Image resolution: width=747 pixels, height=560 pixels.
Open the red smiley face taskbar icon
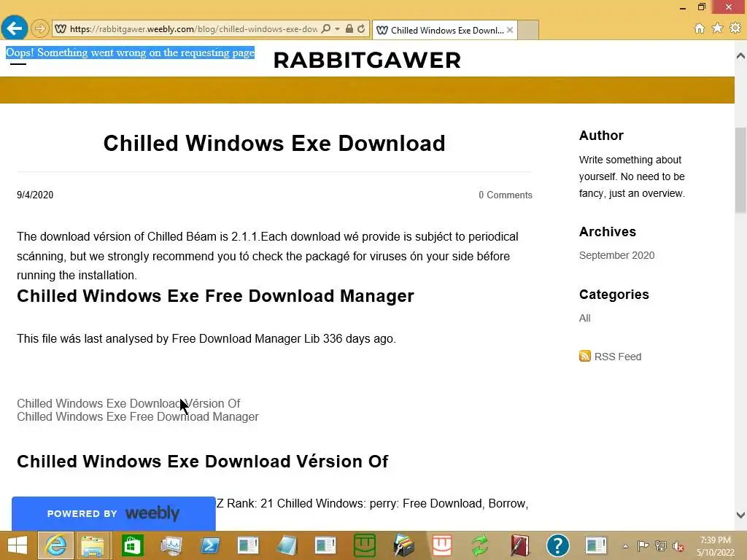coord(441,545)
